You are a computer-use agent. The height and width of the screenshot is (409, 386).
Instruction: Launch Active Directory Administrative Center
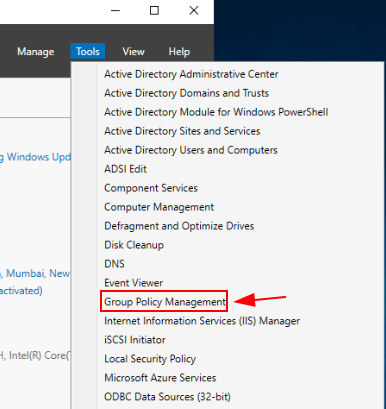191,74
